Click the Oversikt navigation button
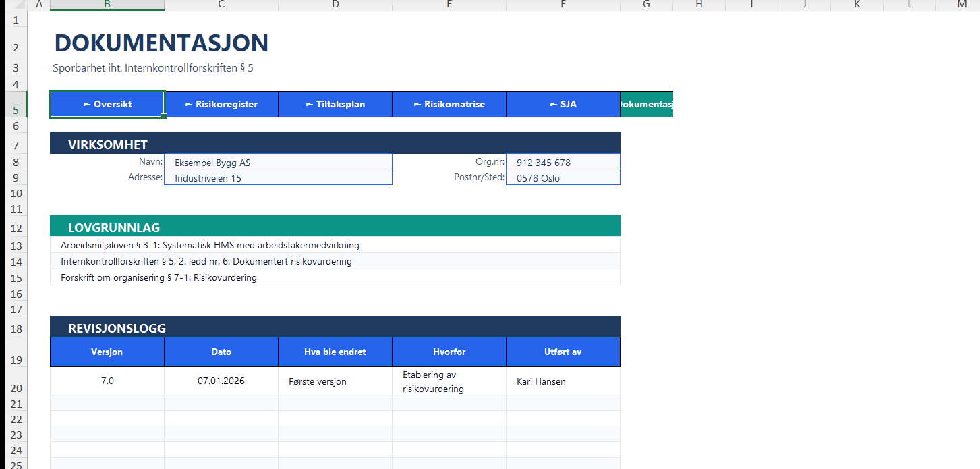 [x=107, y=105]
